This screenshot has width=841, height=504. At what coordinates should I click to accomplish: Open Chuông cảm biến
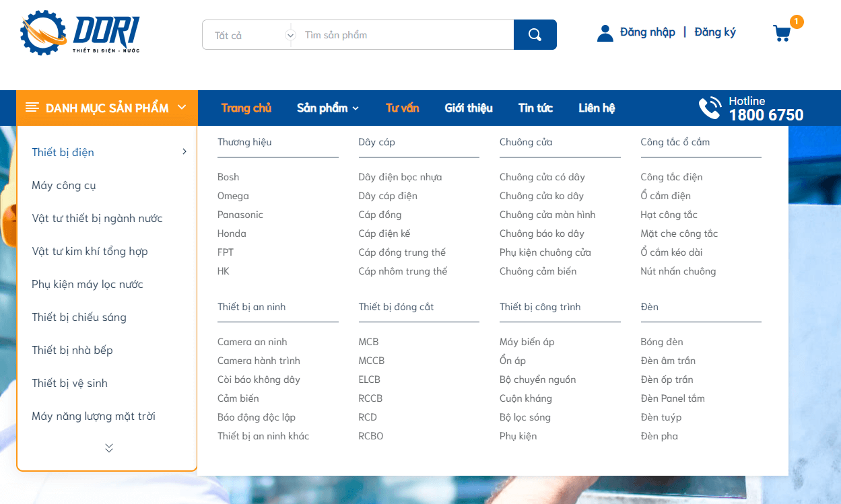[538, 271]
